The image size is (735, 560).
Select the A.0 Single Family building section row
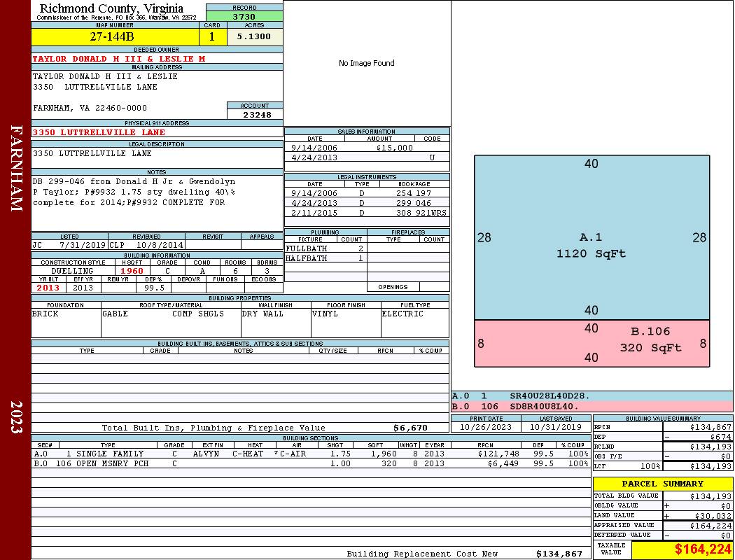[310, 454]
